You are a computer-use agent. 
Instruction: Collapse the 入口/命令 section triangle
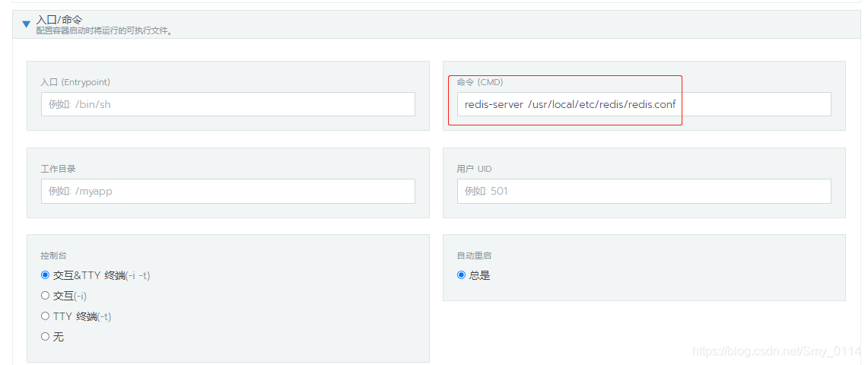coord(25,24)
